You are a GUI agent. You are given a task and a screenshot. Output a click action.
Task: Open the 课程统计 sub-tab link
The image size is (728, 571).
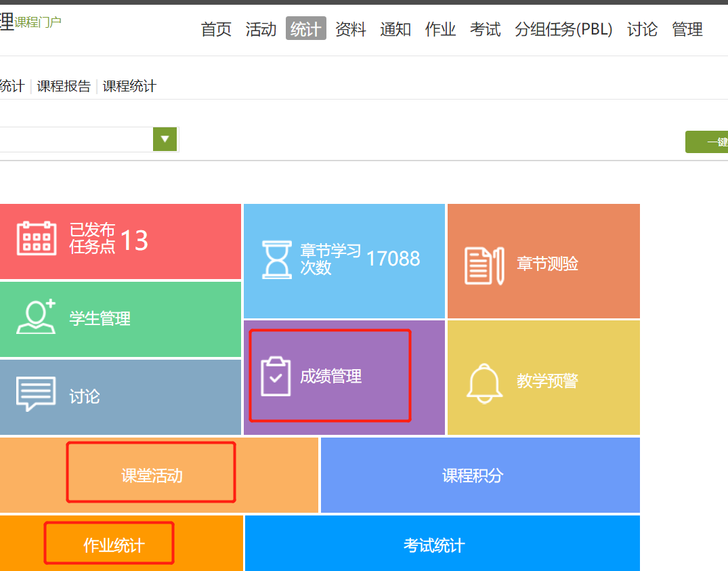click(129, 86)
